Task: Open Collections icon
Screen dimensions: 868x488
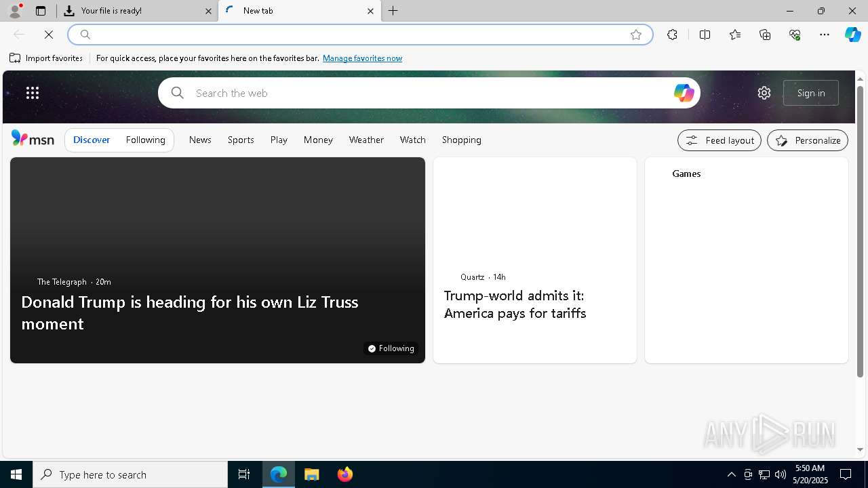Action: point(765,35)
